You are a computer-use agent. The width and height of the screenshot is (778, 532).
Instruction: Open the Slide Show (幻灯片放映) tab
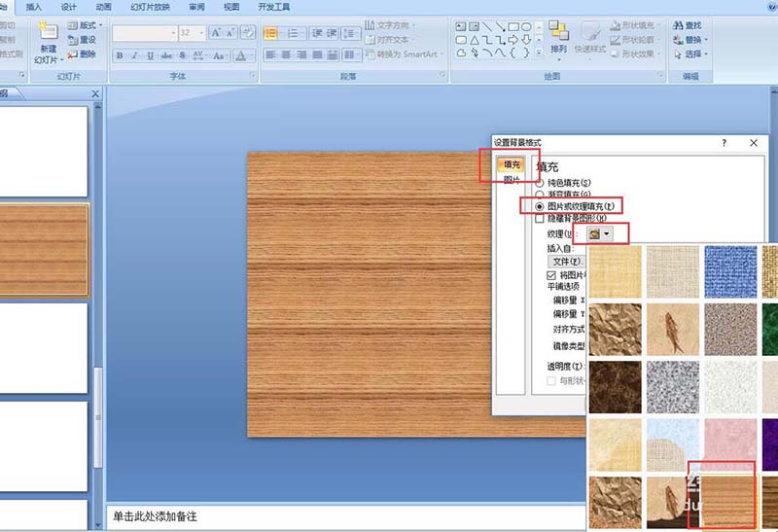coord(151,7)
